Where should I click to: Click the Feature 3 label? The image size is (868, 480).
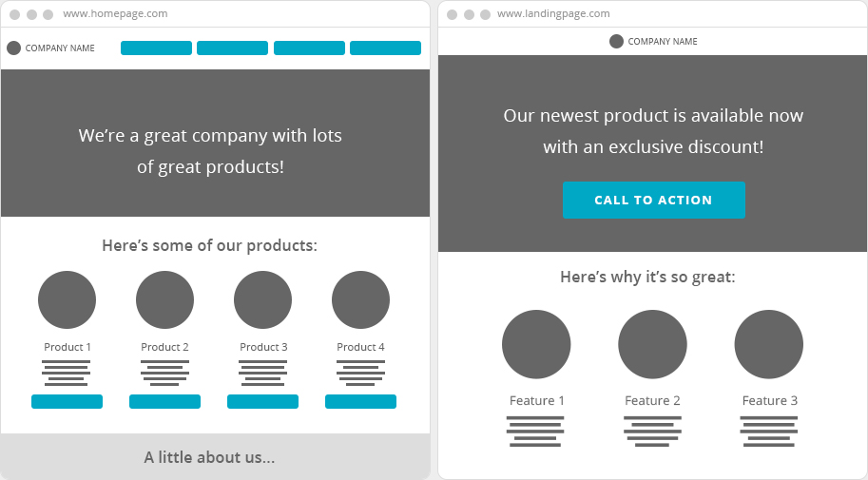coord(769,401)
